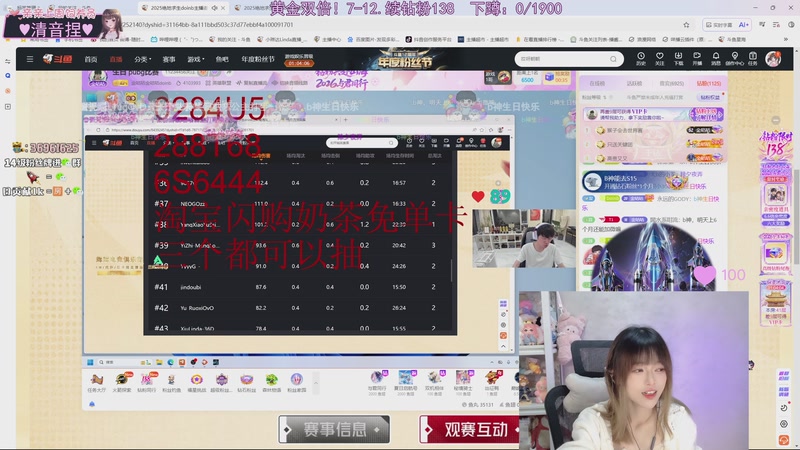Click the Douyu logo
Image resolution: width=800 pixels, height=450 pixels.
coord(57,59)
